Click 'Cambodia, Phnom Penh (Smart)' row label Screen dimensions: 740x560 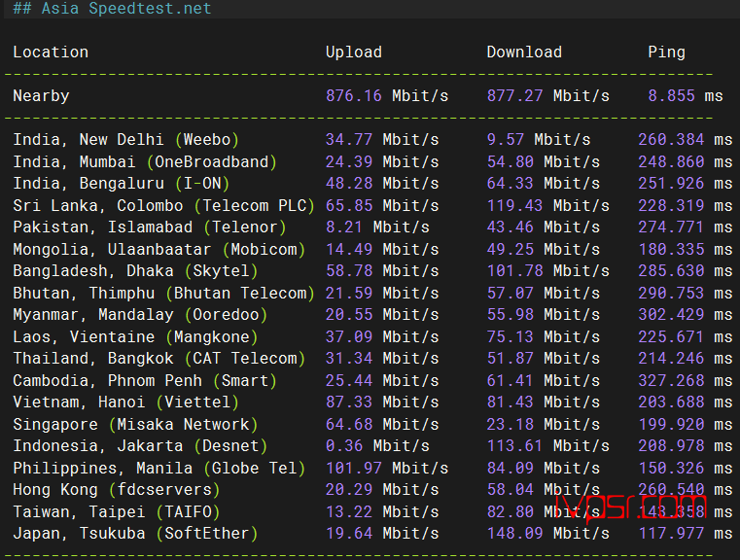pos(145,381)
